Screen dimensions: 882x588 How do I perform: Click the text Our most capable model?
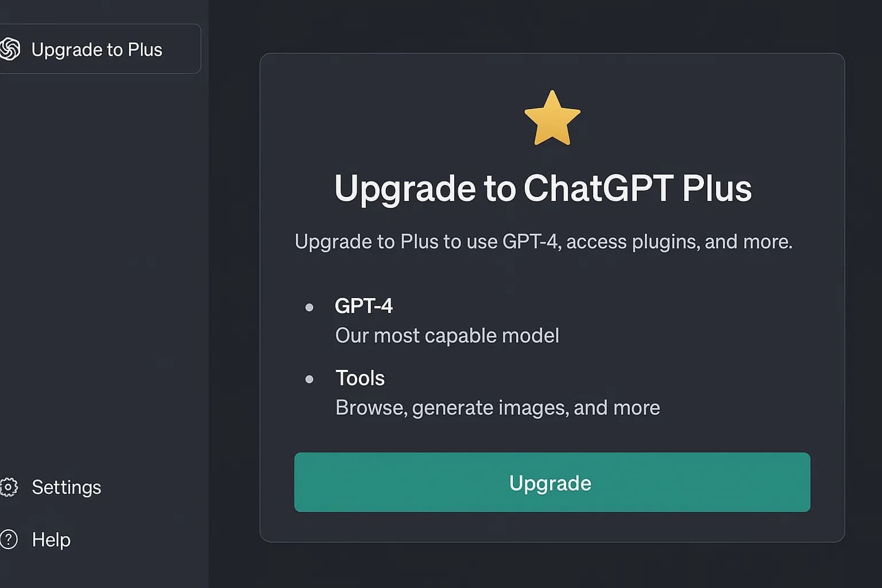coord(447,336)
